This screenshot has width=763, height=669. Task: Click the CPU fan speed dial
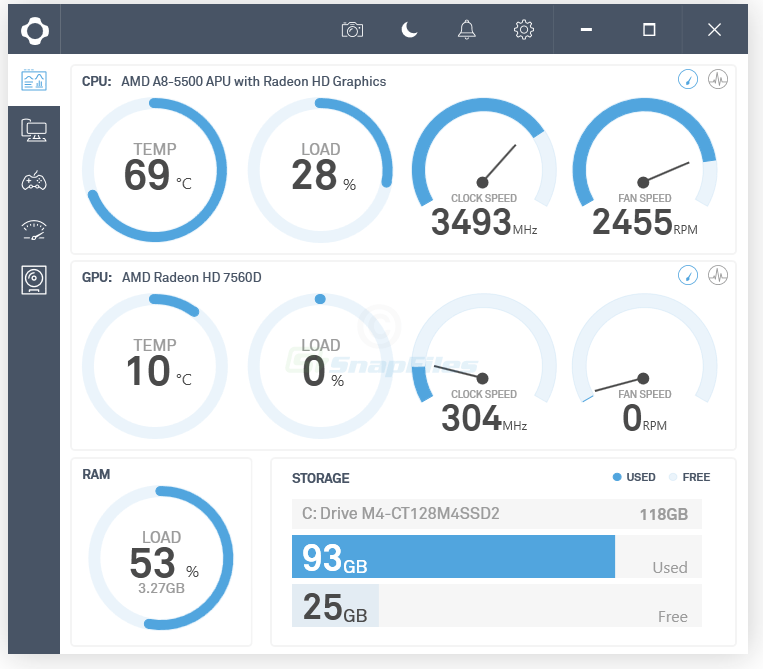coord(644,168)
